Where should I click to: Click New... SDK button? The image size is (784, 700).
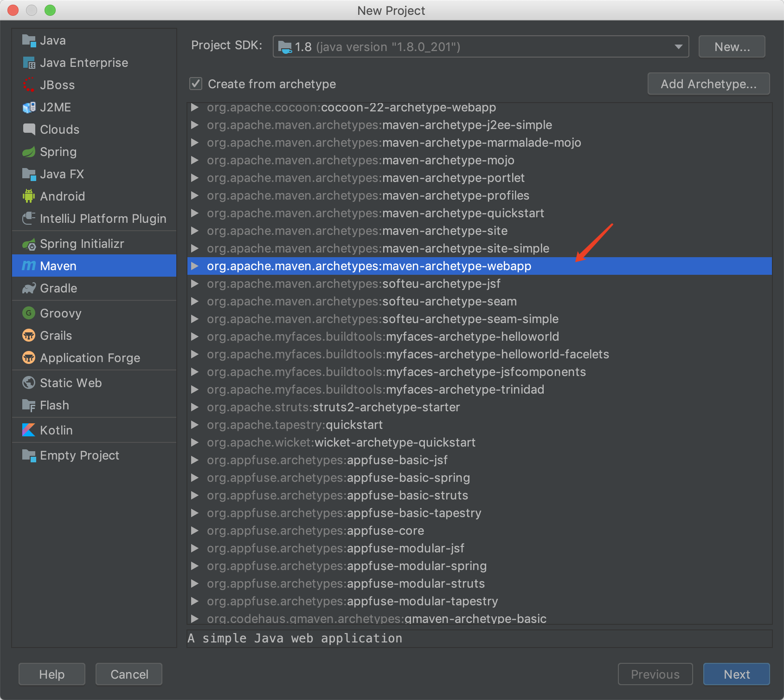[732, 46]
